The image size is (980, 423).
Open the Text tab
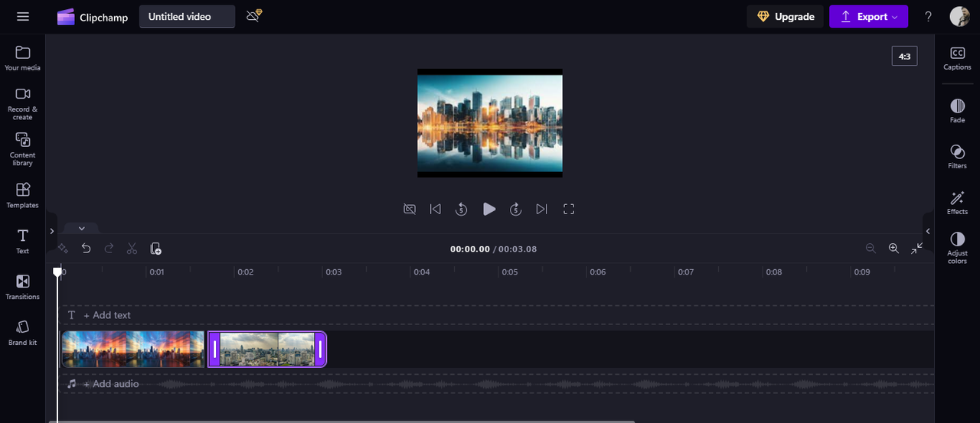[x=23, y=241]
